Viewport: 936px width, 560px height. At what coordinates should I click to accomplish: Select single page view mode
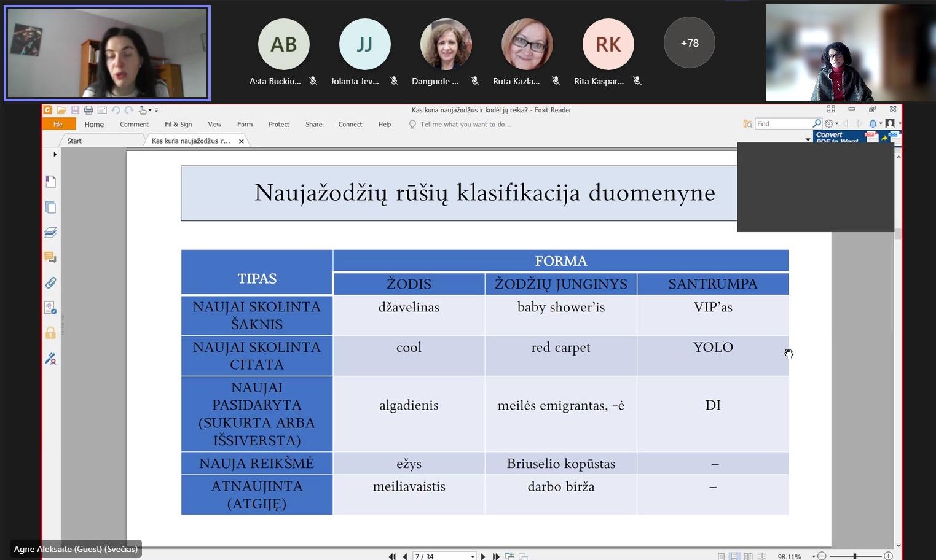[x=721, y=556]
